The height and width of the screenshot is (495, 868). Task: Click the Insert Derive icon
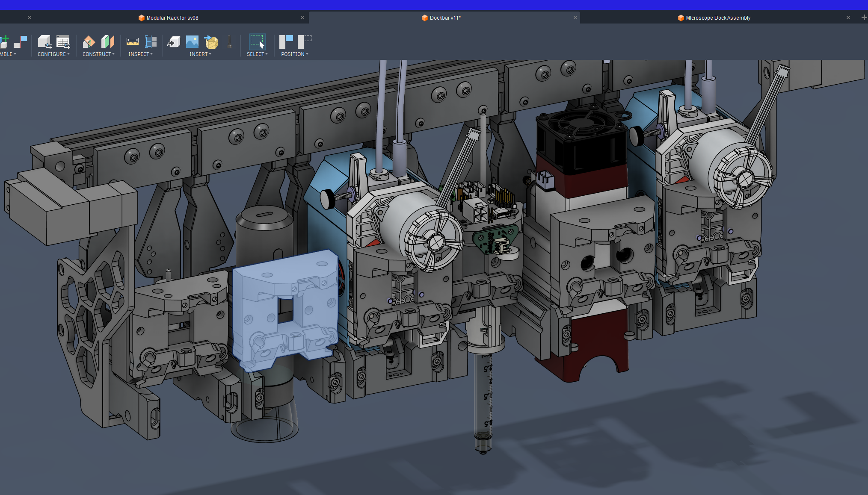pos(174,42)
